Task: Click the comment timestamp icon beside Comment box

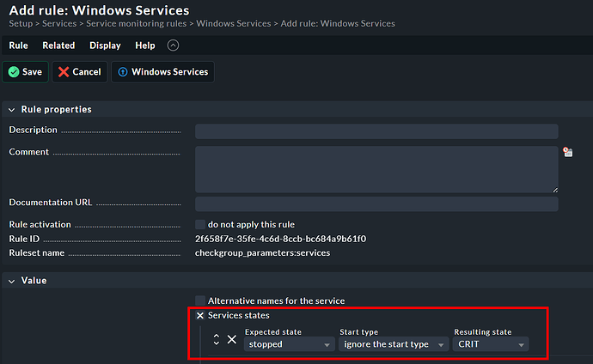Action: (x=567, y=152)
